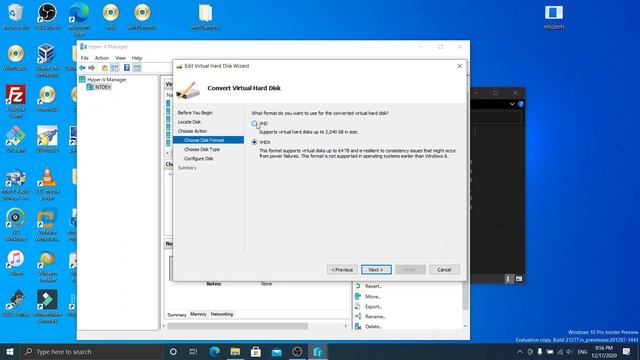Go back with the Previous button
The image size is (640, 360).
point(342,269)
